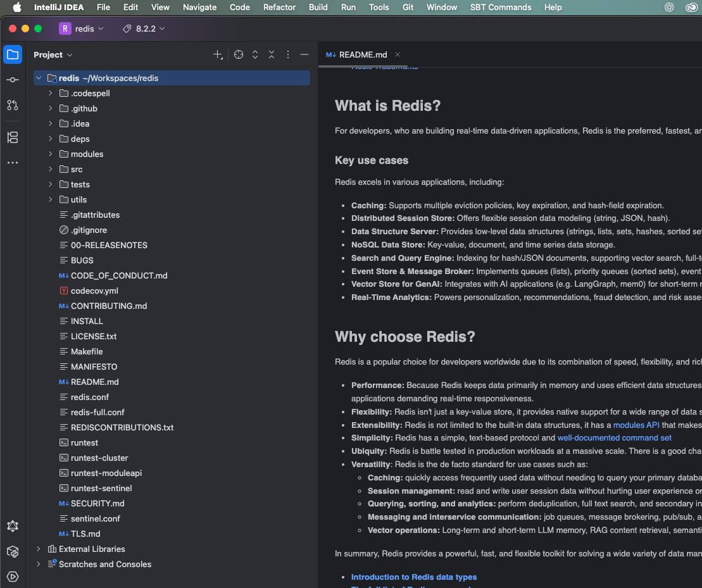Viewport: 702px width, 588px height.
Task: Close the README.md editor tab
Action: [398, 54]
